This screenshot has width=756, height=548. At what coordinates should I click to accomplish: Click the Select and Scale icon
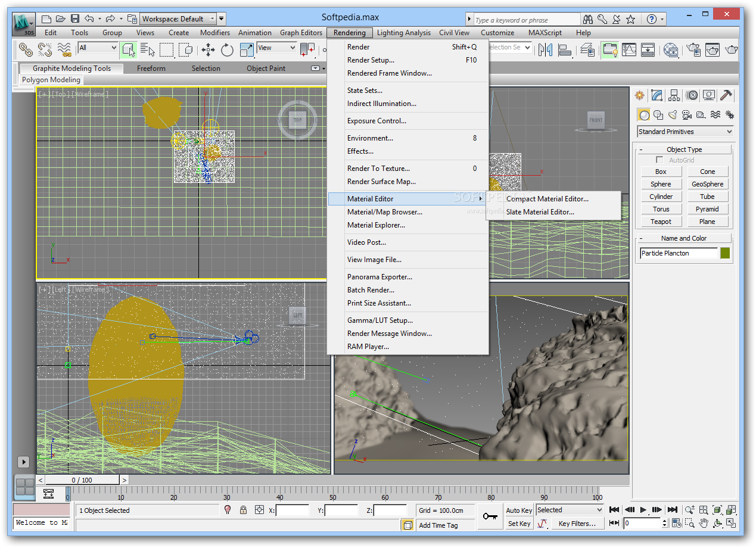coord(247,49)
